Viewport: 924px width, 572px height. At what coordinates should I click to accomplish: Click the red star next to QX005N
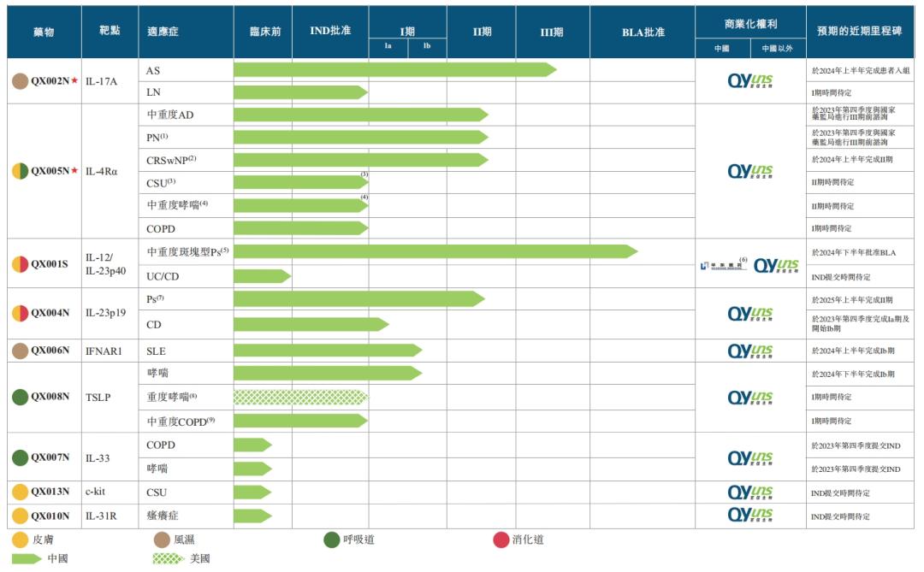point(74,171)
